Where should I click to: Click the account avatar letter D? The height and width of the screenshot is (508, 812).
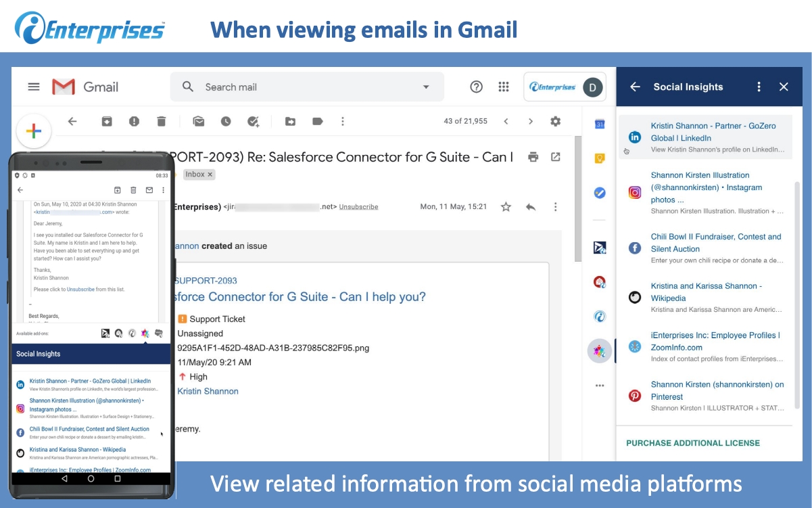click(593, 87)
